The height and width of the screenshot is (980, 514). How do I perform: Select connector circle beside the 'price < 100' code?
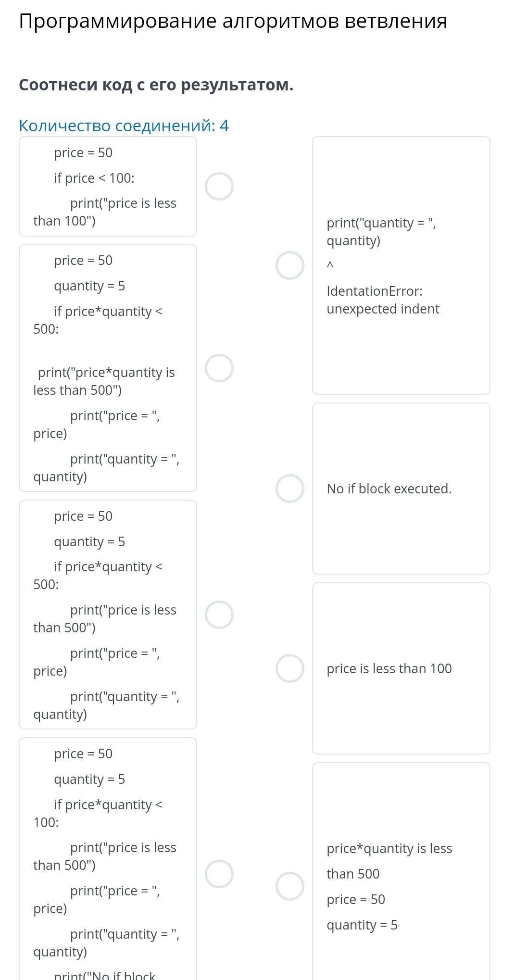point(219,186)
